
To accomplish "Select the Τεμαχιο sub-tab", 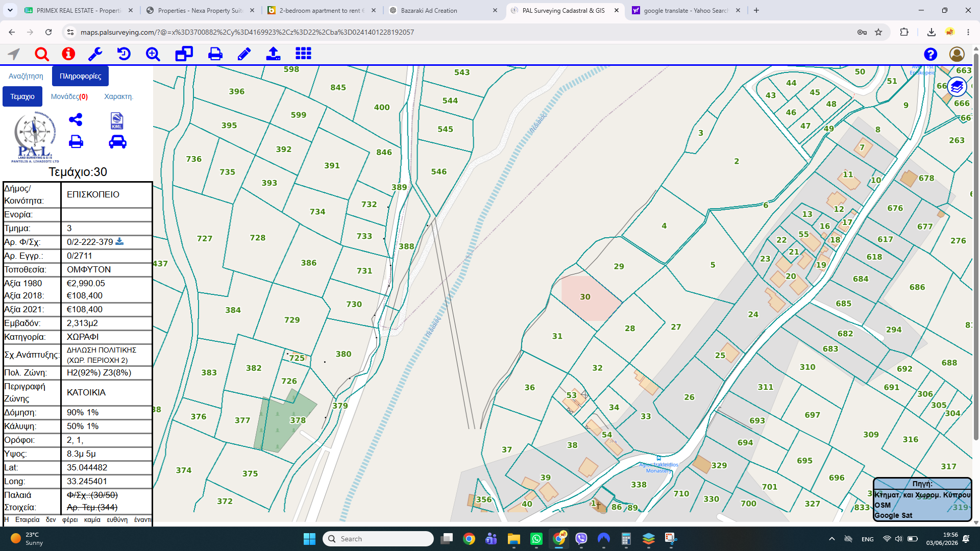I will (x=22, y=96).
